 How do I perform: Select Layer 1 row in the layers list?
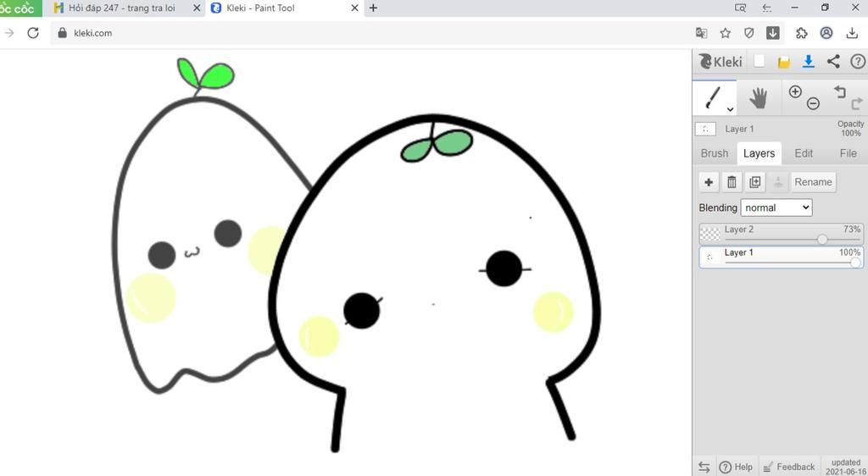click(x=781, y=257)
